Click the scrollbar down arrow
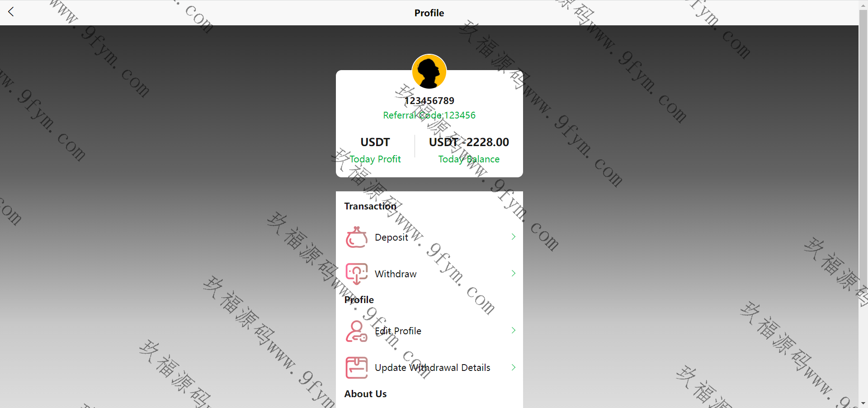Screen dimensions: 868x408 [863, 403]
